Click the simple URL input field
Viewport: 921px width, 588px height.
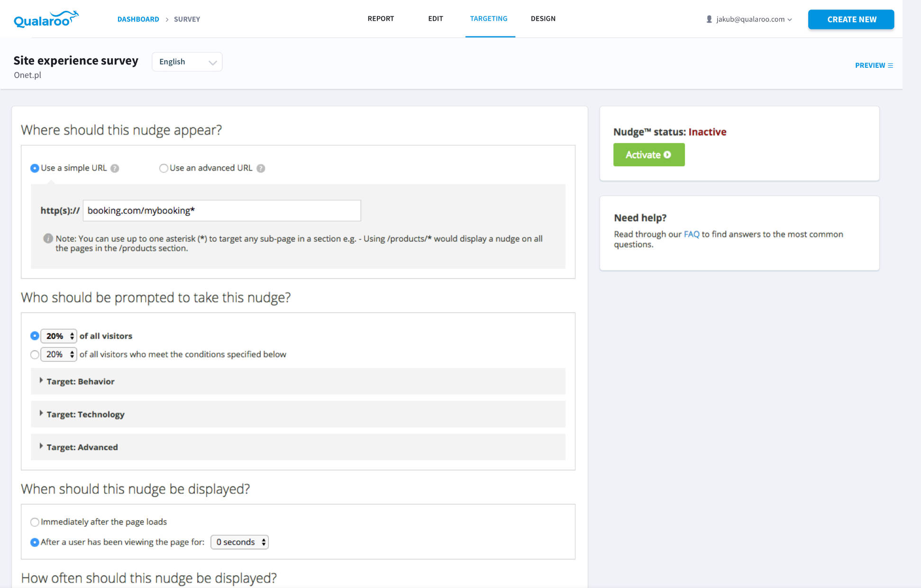(221, 211)
